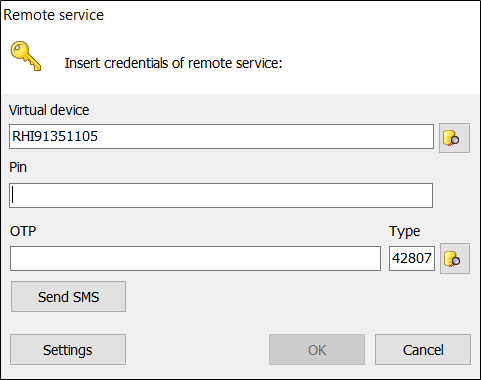This screenshot has height=380, width=481.
Task: Open the Settings button
Action: point(68,350)
